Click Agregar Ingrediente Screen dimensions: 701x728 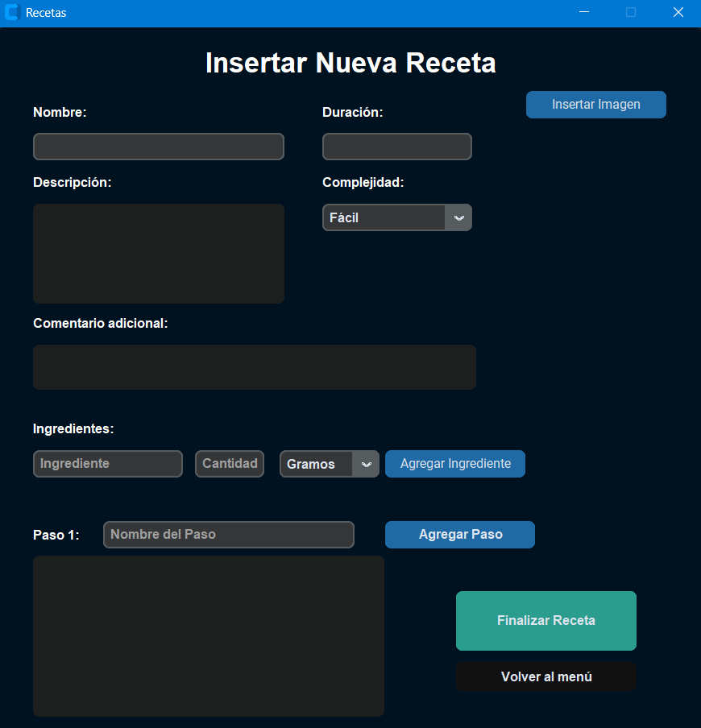[454, 464]
